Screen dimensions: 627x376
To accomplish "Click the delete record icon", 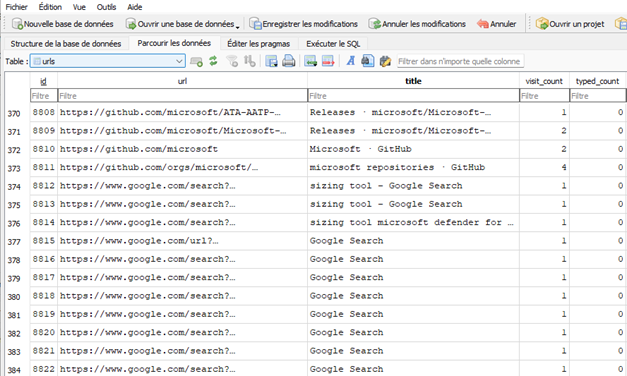I will (328, 61).
